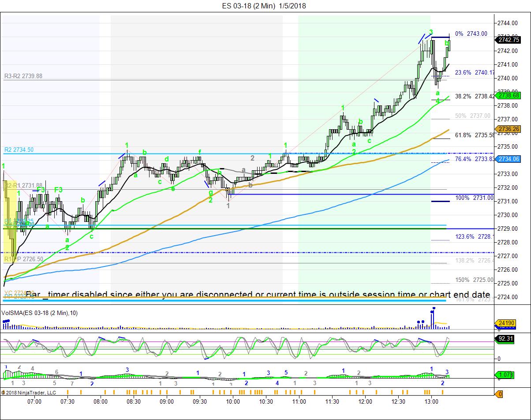
Task: Select the Fibonacci 0% 2743.00 label
Action: tap(471, 34)
